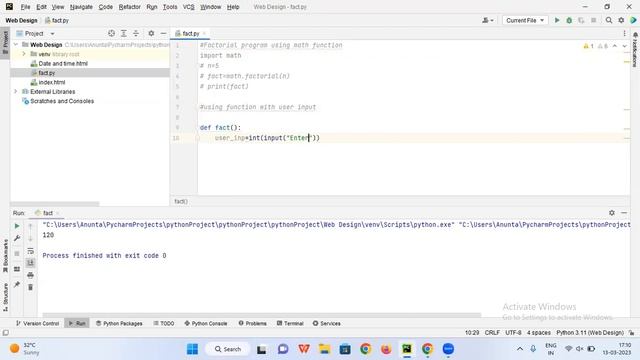
Task: Open Run panel settings gear
Action: pos(611,213)
